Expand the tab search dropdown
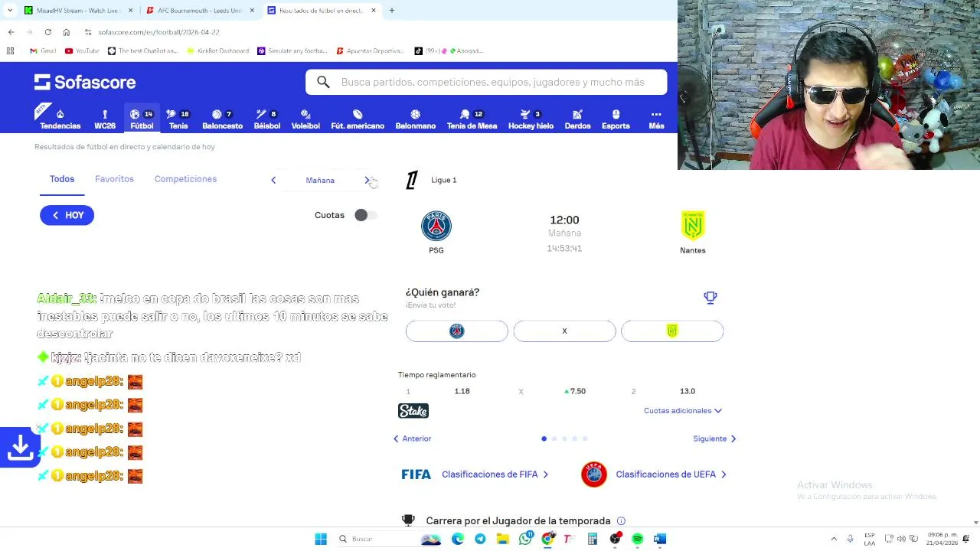The width and height of the screenshot is (980, 551). 9,11
